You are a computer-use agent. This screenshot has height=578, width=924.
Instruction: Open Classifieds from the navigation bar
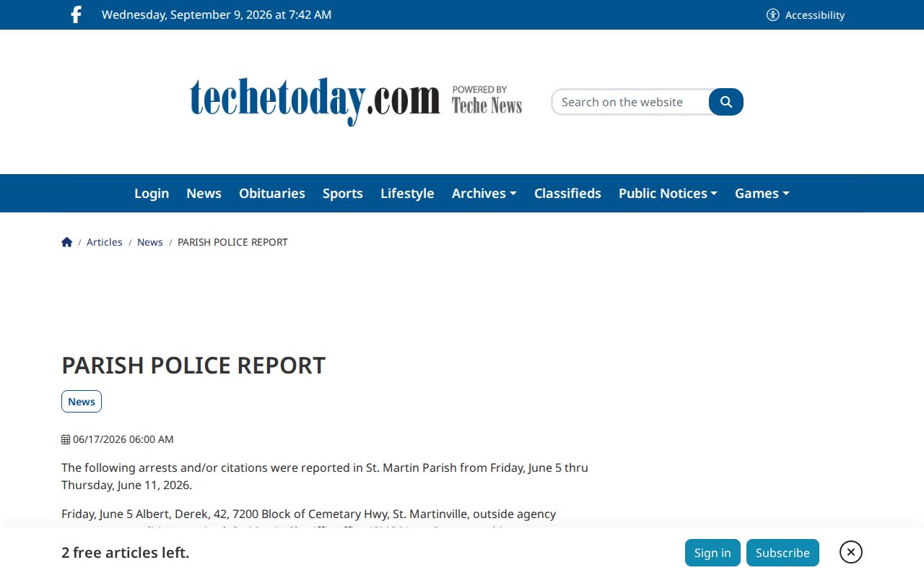click(x=567, y=193)
